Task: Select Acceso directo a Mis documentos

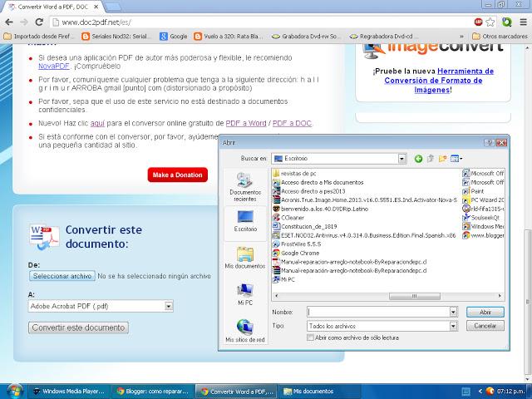Action: 318,182
